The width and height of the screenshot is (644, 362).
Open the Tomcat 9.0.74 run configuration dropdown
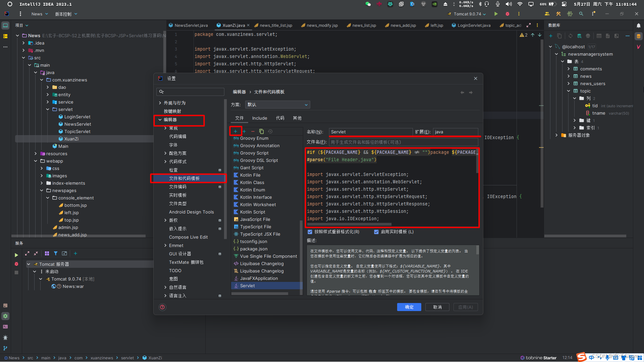pyautogui.click(x=467, y=14)
